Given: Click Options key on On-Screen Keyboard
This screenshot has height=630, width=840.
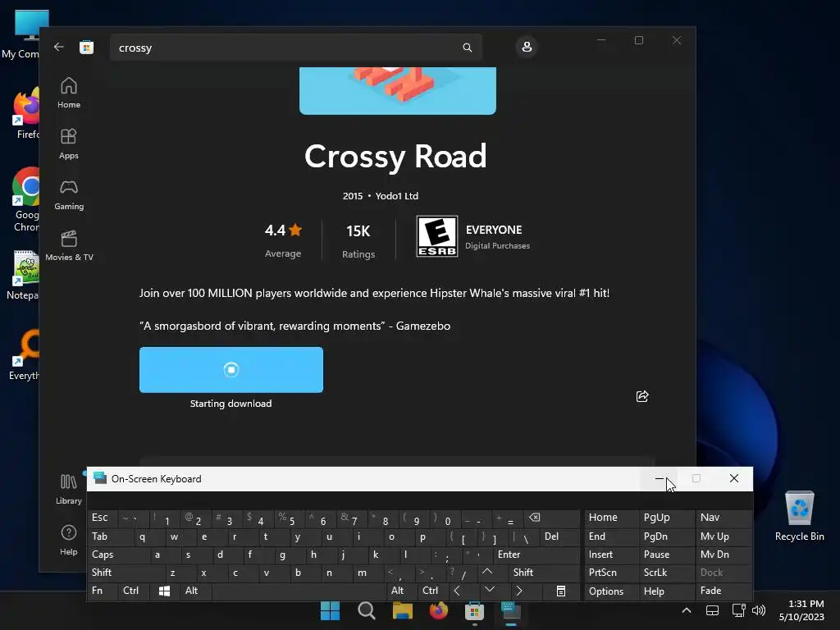Looking at the screenshot, I should pyautogui.click(x=611, y=591).
